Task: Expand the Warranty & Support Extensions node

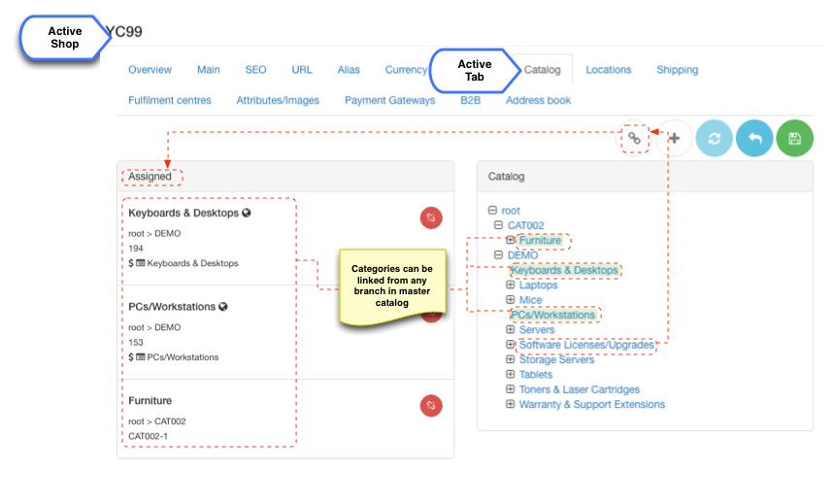Action: coord(510,404)
